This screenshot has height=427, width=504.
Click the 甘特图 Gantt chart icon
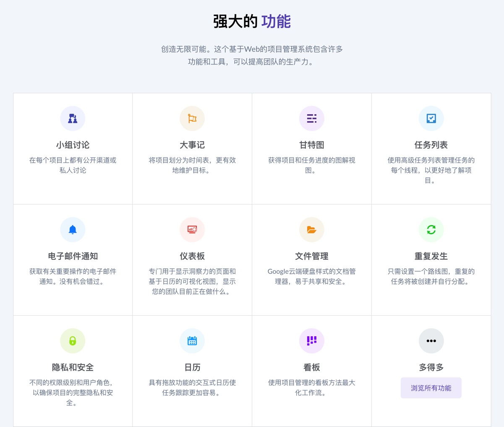[x=312, y=118]
